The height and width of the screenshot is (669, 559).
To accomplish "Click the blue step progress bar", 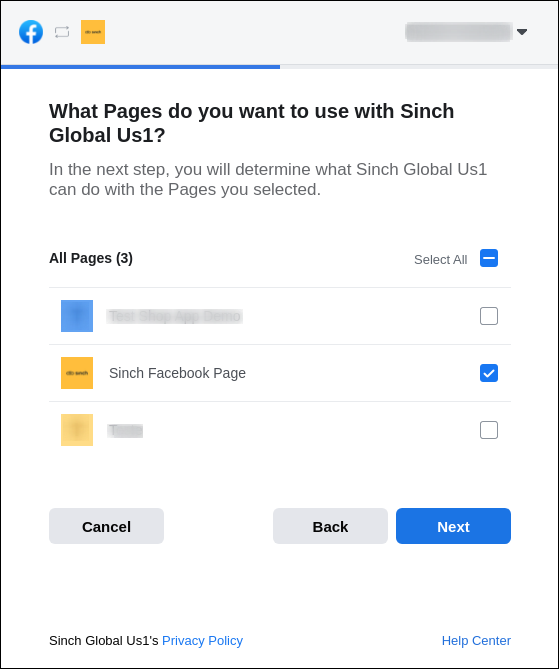I will tap(140, 67).
